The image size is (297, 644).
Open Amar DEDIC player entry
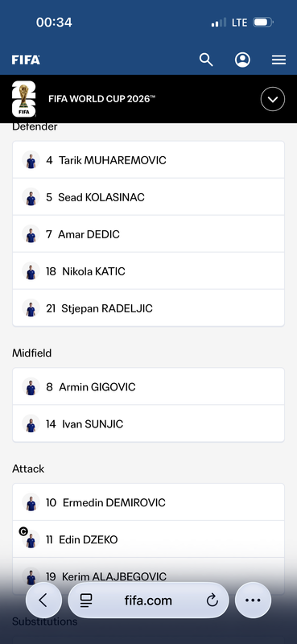coord(148,233)
